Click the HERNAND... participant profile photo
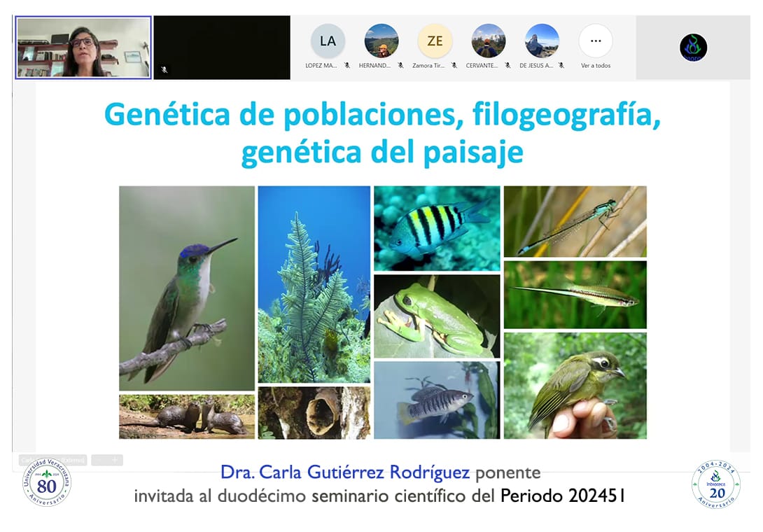This screenshot has width=763, height=532. coord(381,41)
